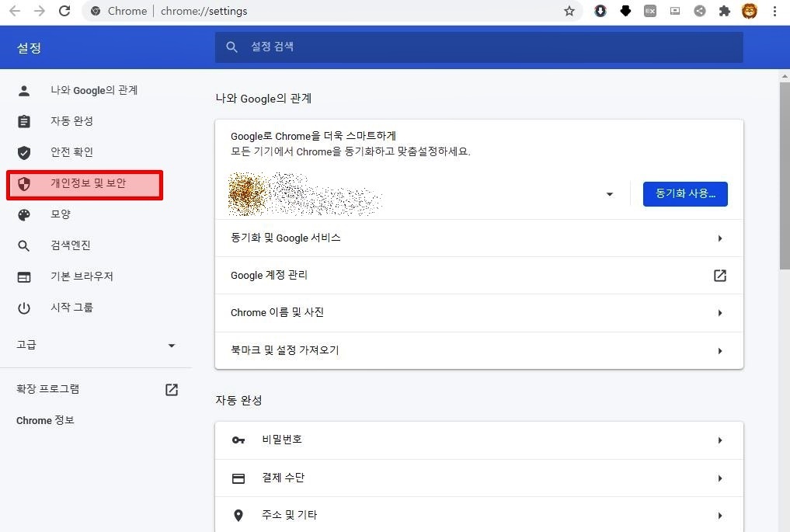Open Chrome's three-dot menu
This screenshot has height=532, width=790.
(x=775, y=11)
